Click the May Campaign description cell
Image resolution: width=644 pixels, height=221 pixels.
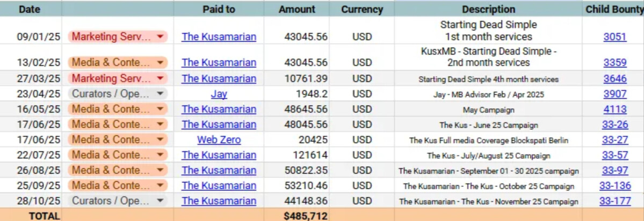(488, 110)
